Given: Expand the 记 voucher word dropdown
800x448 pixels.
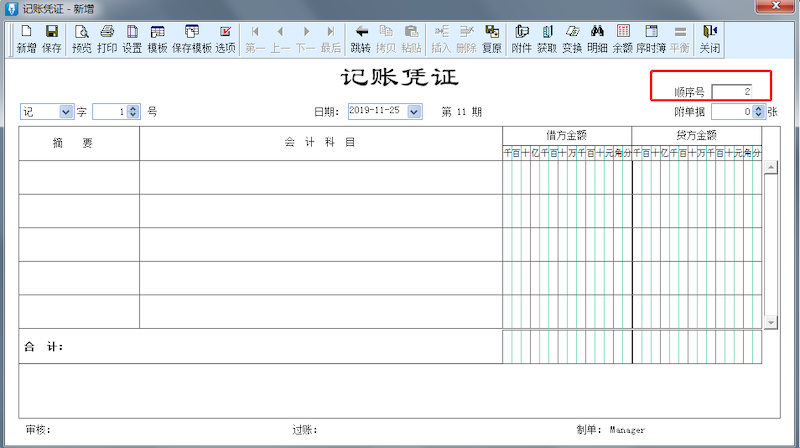Looking at the screenshot, I should tap(66, 112).
